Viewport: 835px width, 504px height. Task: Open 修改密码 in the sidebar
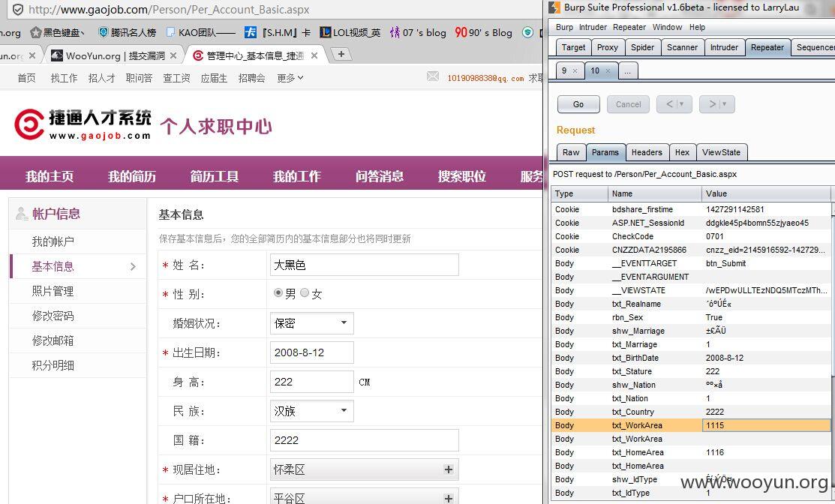click(53, 316)
